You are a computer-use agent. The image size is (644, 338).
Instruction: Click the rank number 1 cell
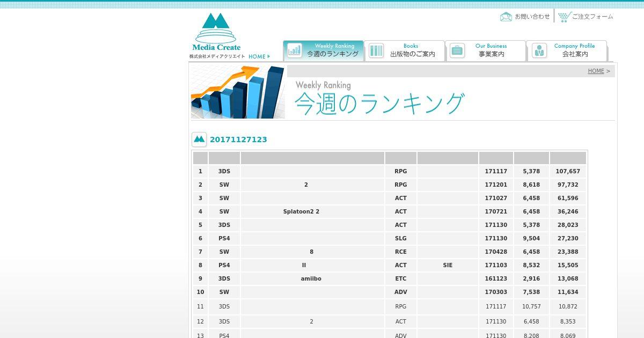click(x=200, y=171)
